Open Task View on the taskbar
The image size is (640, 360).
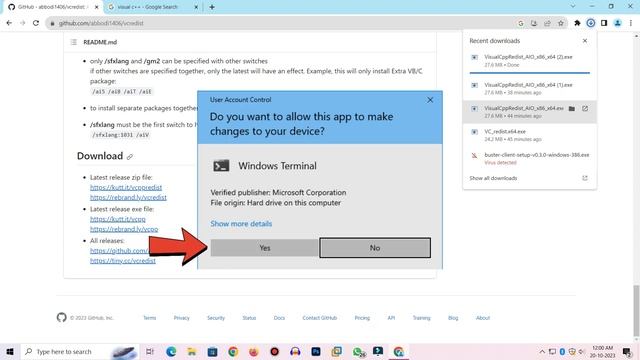[150, 351]
